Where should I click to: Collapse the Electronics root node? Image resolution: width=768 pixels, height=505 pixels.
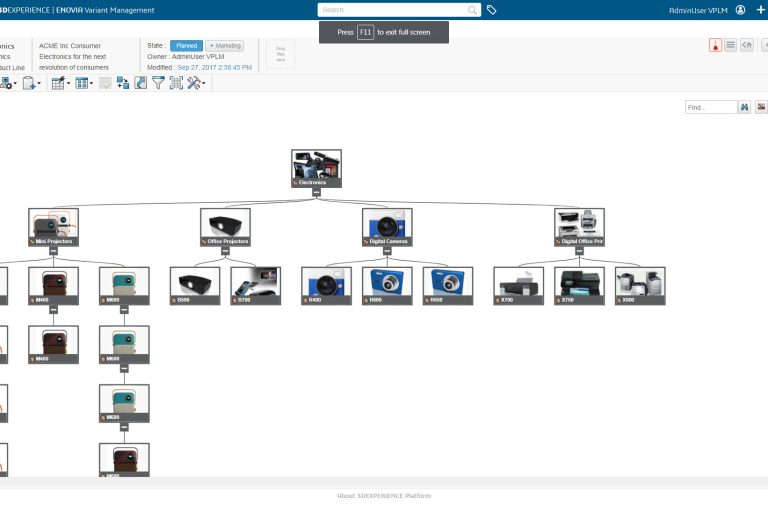click(316, 192)
